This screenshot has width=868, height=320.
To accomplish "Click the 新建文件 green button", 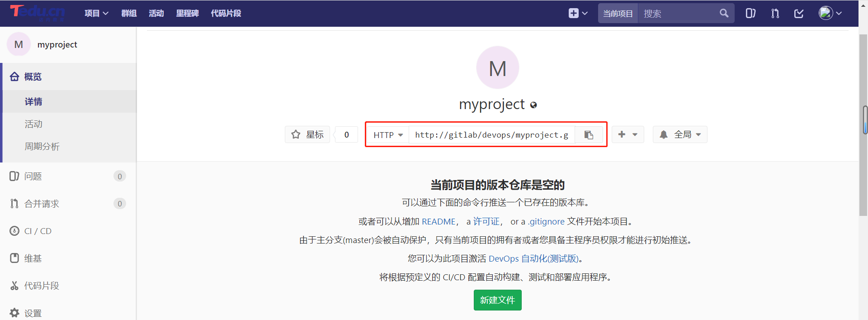I will 497,300.
